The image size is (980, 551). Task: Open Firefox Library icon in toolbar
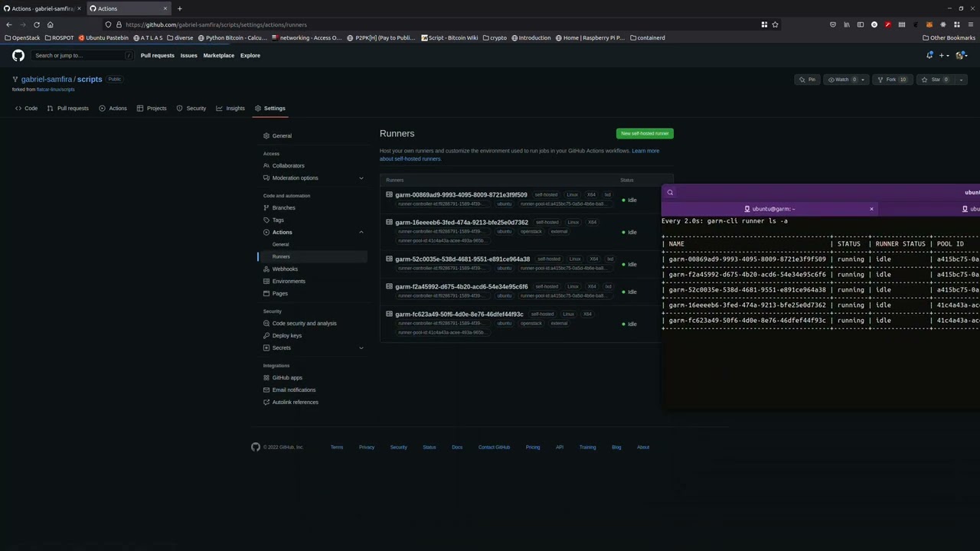[847, 24]
